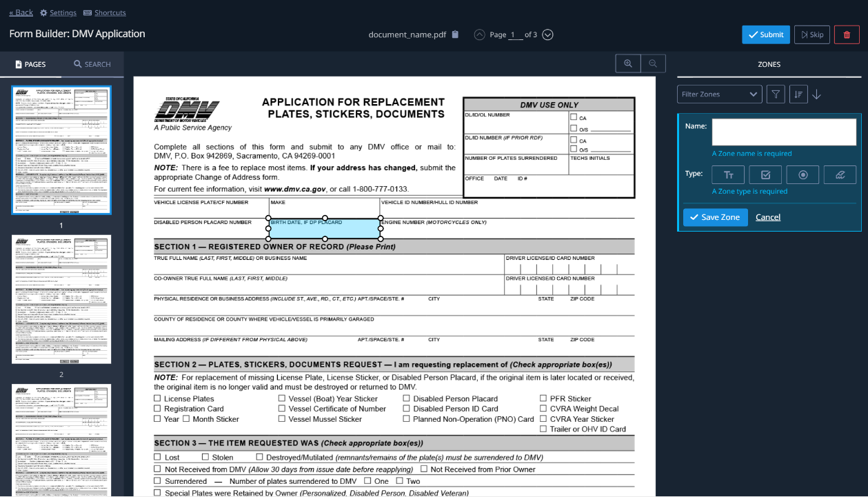Switch to the SEARCH tab
Screen dimensions: 868x497
(x=92, y=64)
